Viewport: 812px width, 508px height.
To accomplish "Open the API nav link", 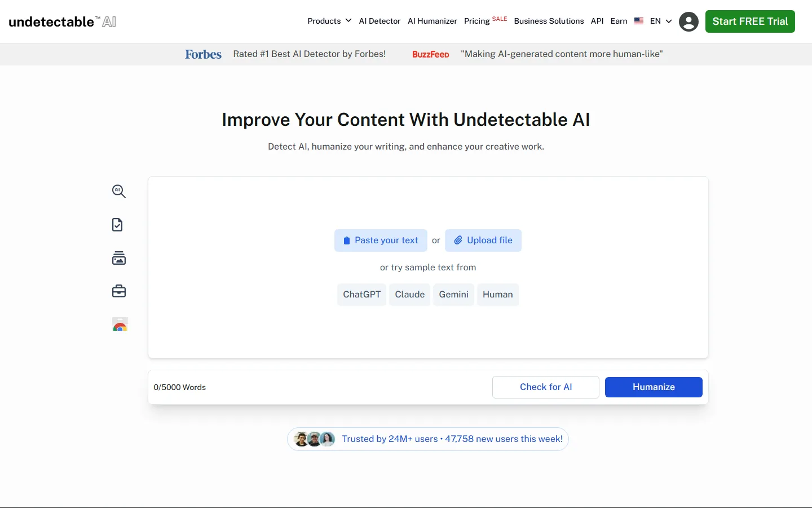I will [x=597, y=21].
